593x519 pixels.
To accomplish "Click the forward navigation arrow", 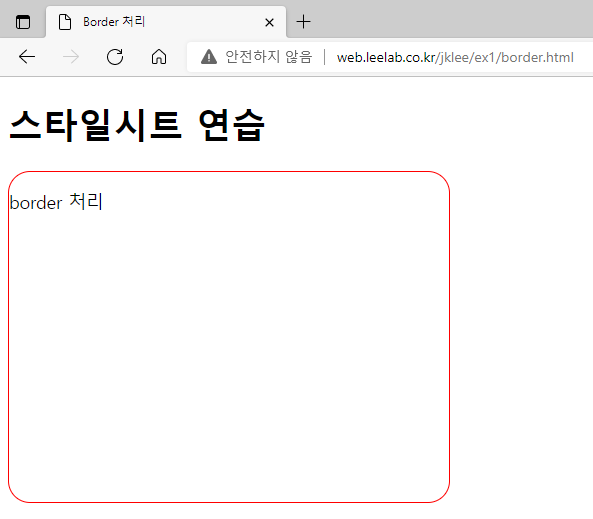I will pyautogui.click(x=71, y=57).
